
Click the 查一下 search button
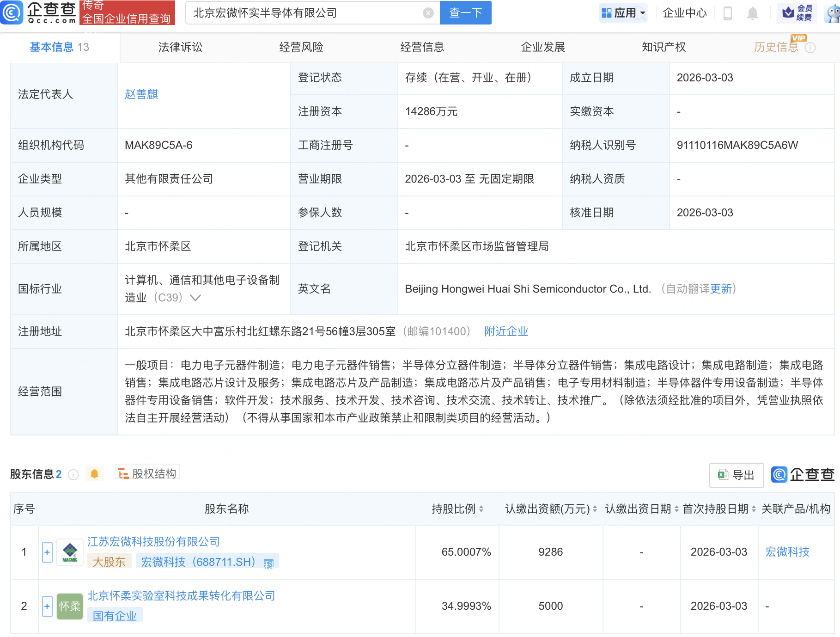click(465, 12)
